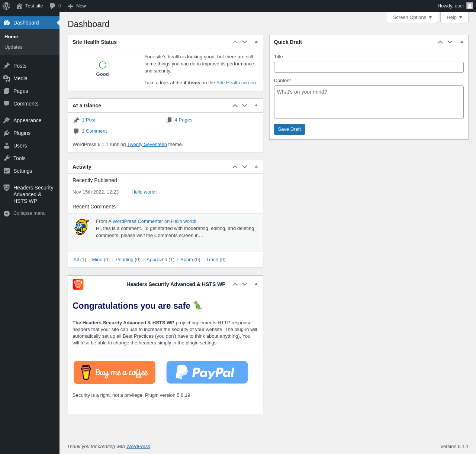Viewport: 476px width, 454px height.
Task: Click the Test site home icon
Action: coord(19,6)
